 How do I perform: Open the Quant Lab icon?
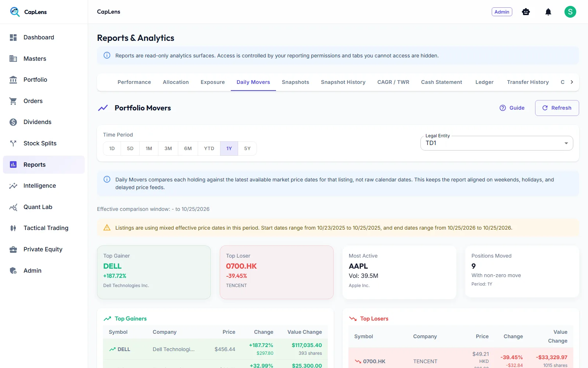point(13,207)
